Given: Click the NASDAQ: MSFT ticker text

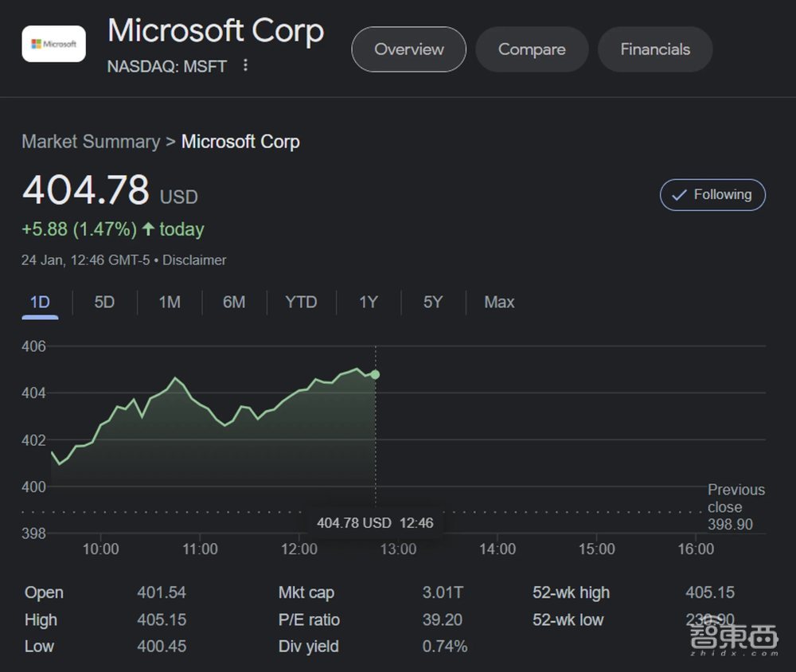Looking at the screenshot, I should pos(167,66).
